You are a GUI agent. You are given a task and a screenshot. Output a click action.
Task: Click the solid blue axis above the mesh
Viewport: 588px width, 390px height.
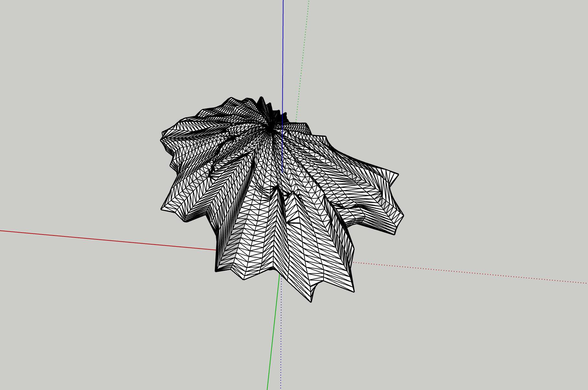click(x=283, y=49)
